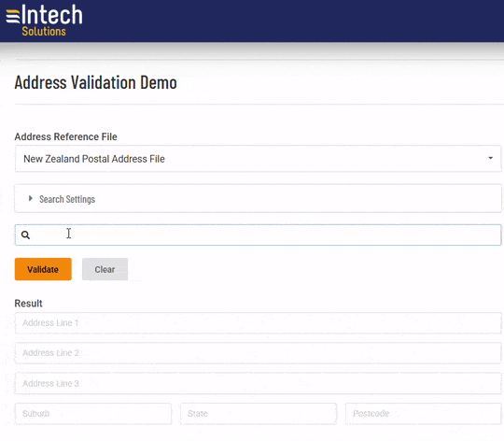The height and width of the screenshot is (441, 504).
Task: Click the Address Reference File label
Action: point(66,136)
